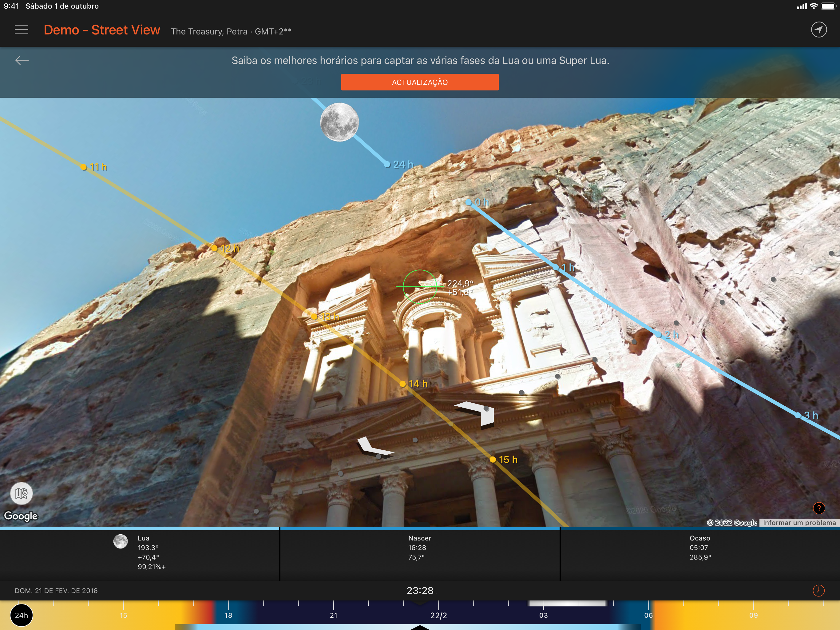
Task: Tap the location arrow icon
Action: coord(819,30)
